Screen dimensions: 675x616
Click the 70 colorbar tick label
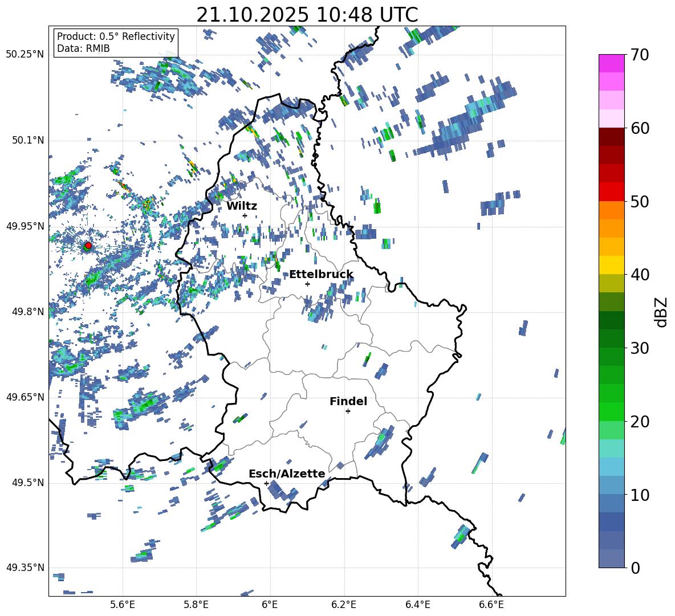[640, 55]
